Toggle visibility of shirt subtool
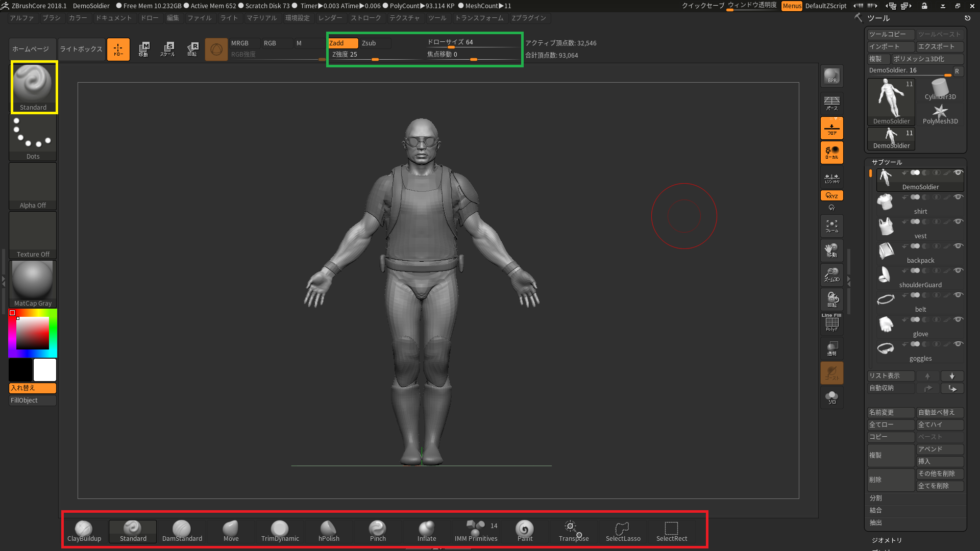The height and width of the screenshot is (551, 980). pyautogui.click(x=959, y=197)
